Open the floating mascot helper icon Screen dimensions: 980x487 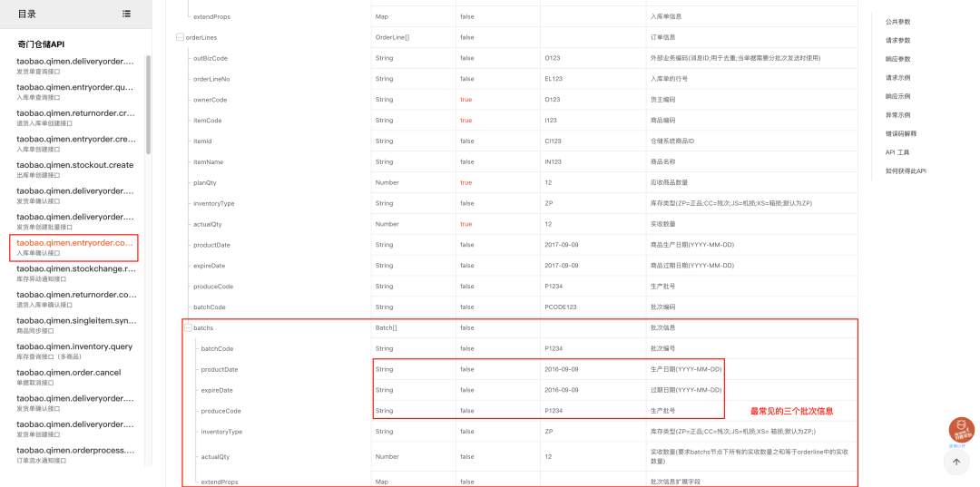[961, 430]
